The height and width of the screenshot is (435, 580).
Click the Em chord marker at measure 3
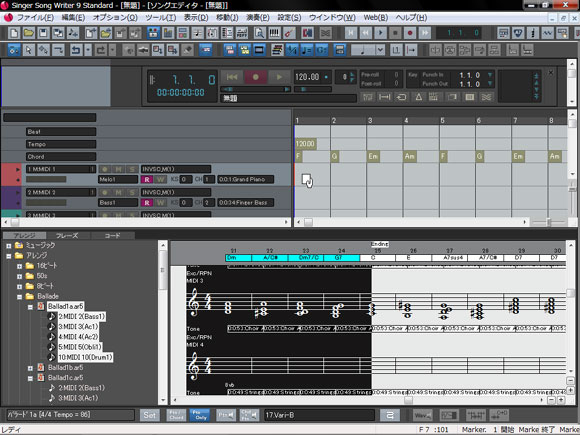pos(373,156)
